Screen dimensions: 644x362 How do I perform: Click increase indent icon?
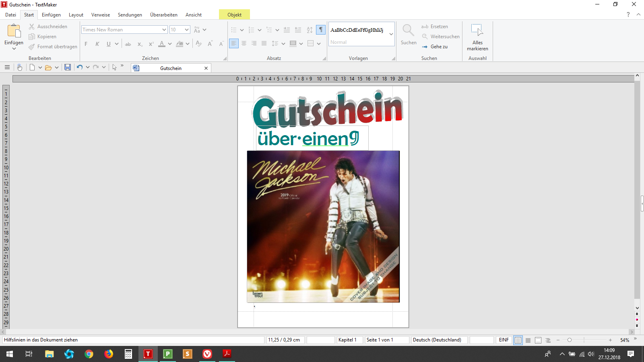click(287, 30)
